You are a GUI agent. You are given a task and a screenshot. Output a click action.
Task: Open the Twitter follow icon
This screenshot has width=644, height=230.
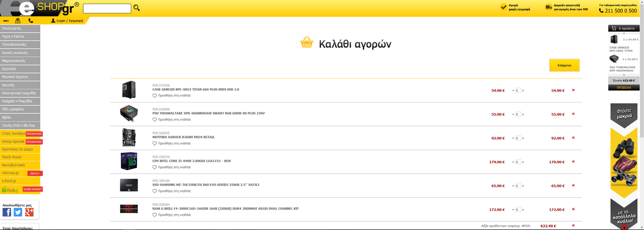click(18, 212)
